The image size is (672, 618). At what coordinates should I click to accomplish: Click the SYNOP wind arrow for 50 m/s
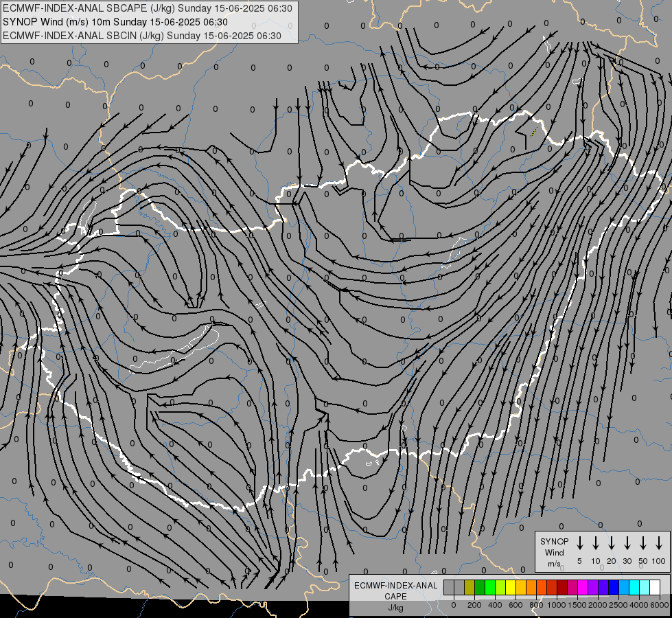tap(643, 543)
